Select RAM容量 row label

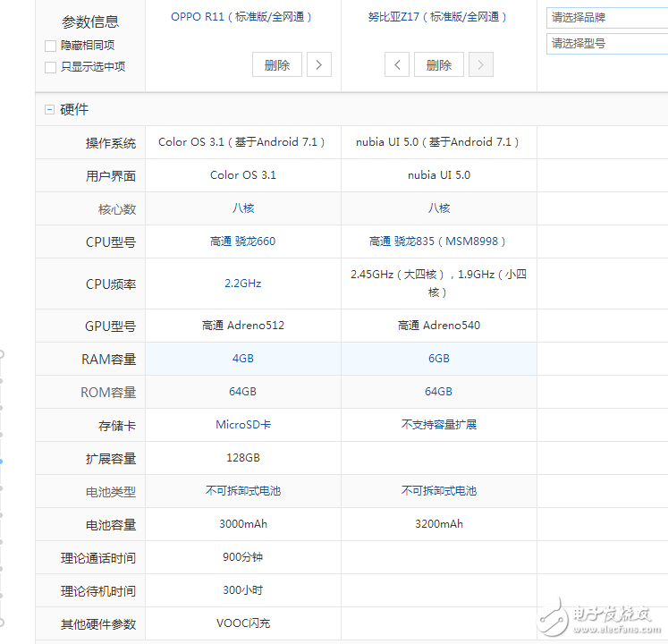click(x=108, y=360)
